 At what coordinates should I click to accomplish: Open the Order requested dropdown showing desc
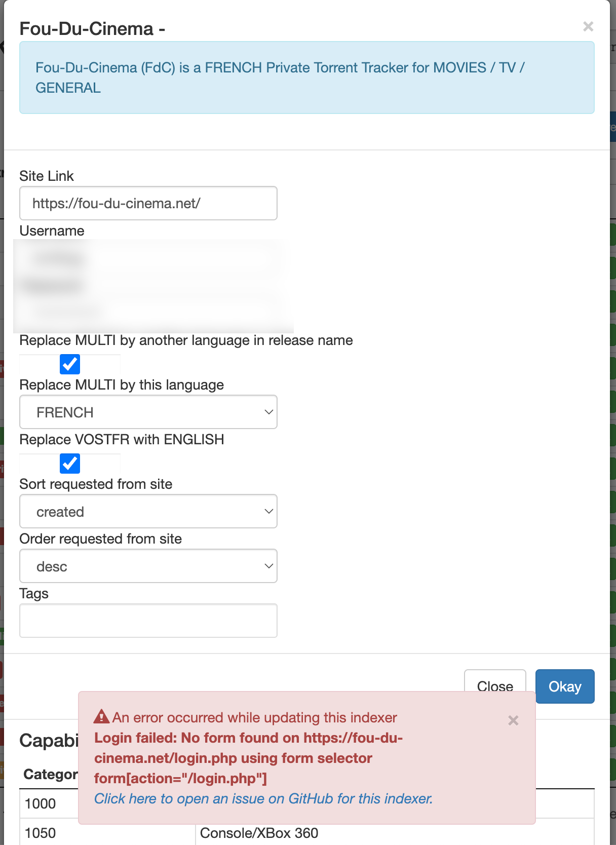click(148, 566)
